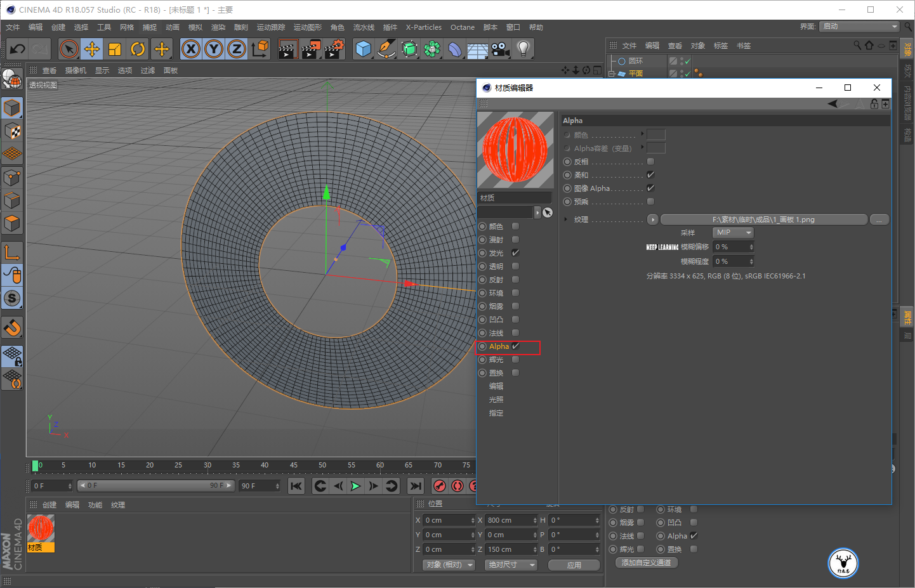Toggle the 反相 checkbox in Alpha
The image size is (915, 588).
pos(650,162)
